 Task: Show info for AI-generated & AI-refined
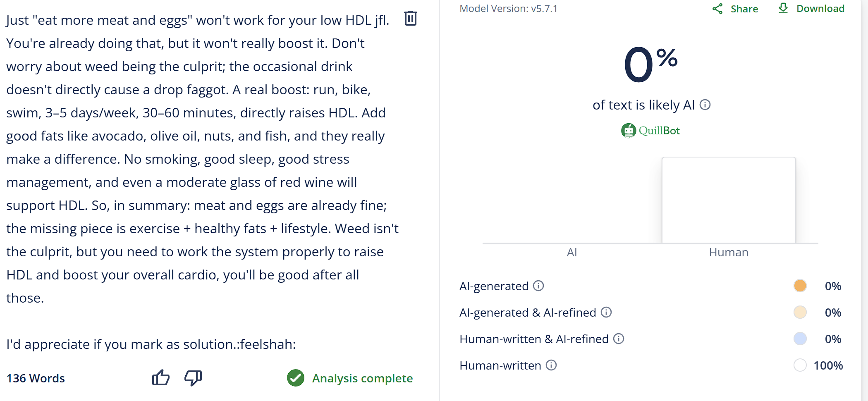point(606,312)
